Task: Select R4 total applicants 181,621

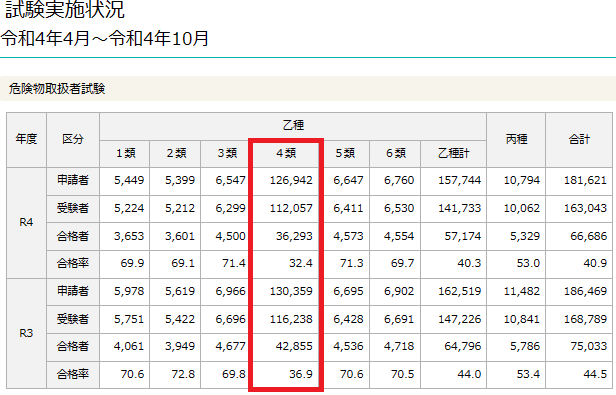Action: 585,180
